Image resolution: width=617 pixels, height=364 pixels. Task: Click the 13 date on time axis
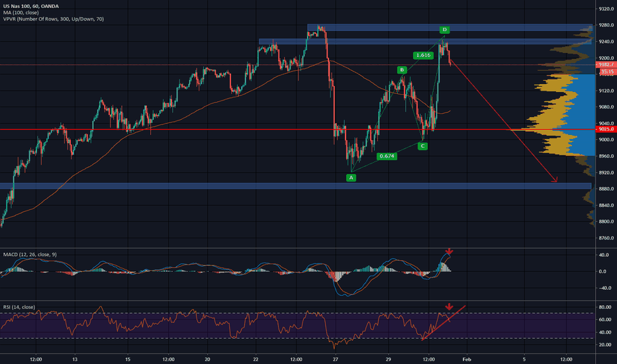tap(75, 359)
